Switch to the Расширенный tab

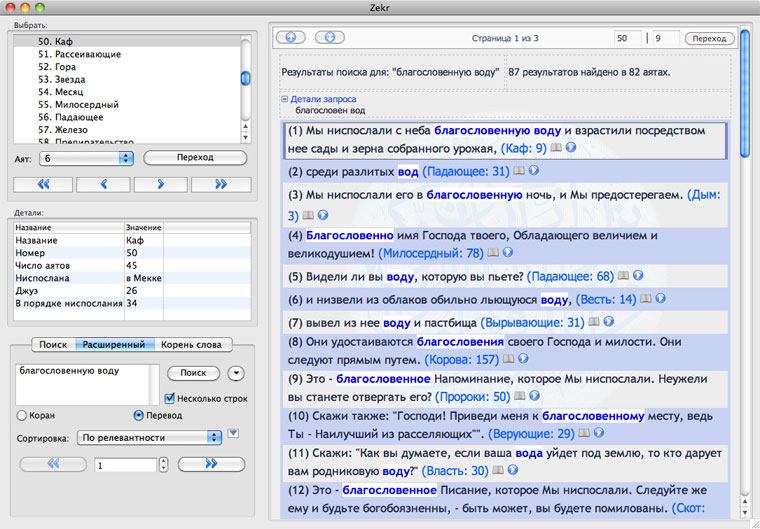tap(114, 345)
